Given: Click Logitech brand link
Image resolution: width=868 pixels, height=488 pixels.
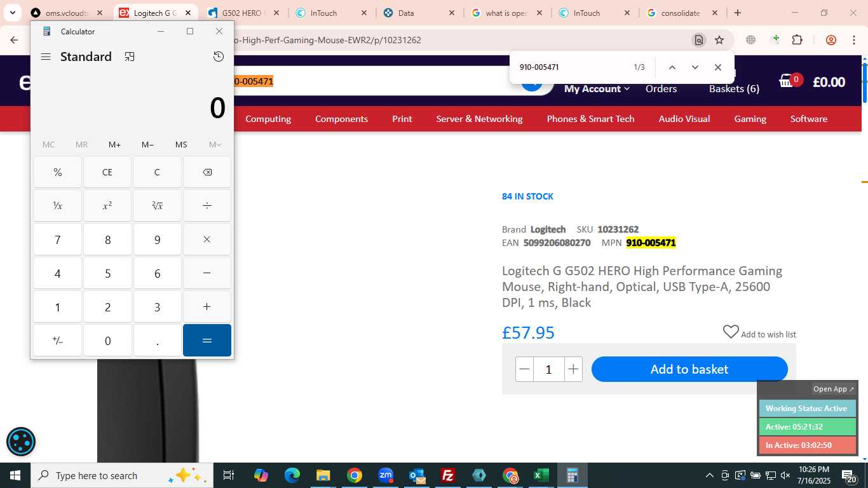Looking at the screenshot, I should (548, 229).
